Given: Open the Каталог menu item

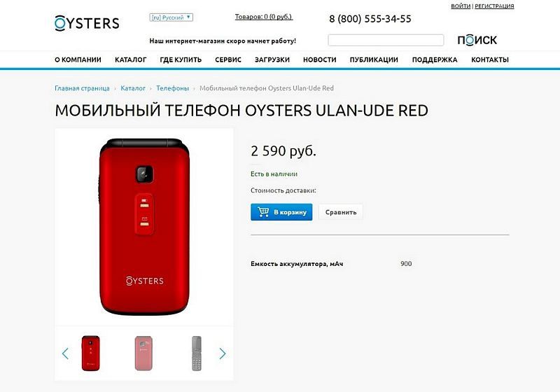Looking at the screenshot, I should tap(131, 59).
